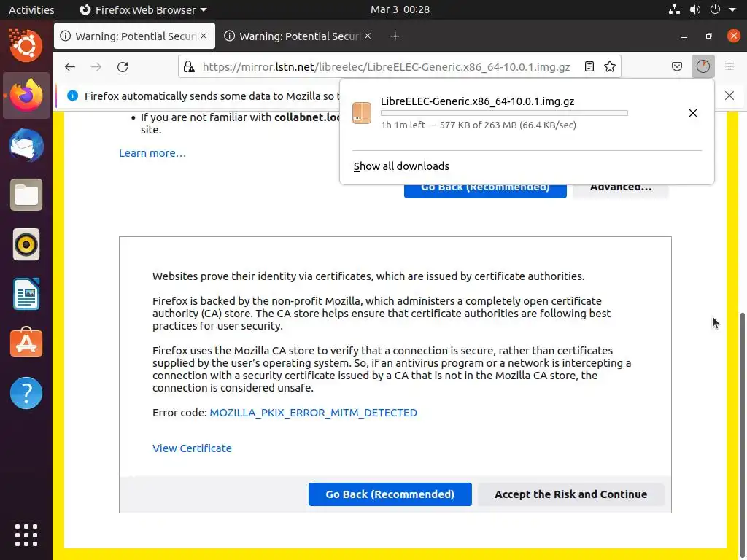This screenshot has width=747, height=560.
Task: Open the Firefox Web Browser app menu
Action: pos(143,9)
